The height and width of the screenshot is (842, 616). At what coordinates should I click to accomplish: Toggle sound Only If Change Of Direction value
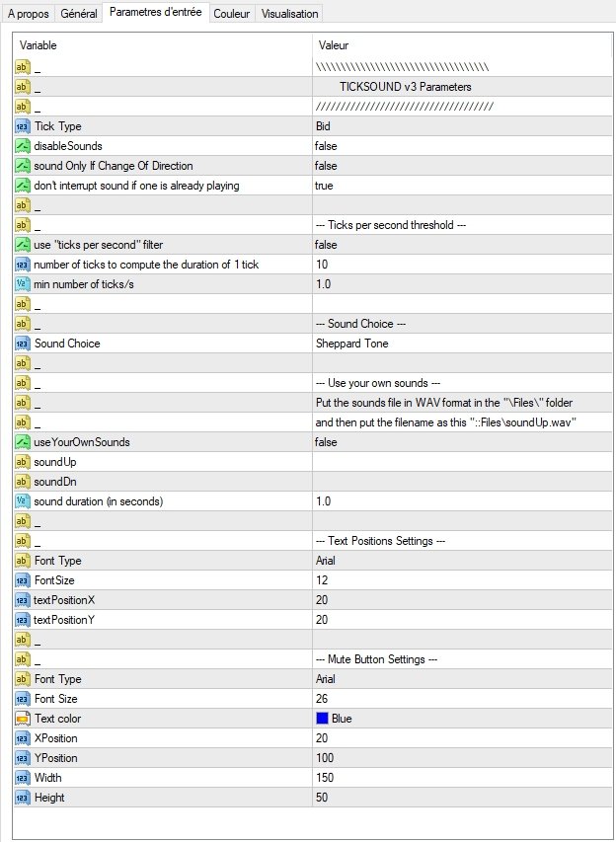click(x=462, y=166)
